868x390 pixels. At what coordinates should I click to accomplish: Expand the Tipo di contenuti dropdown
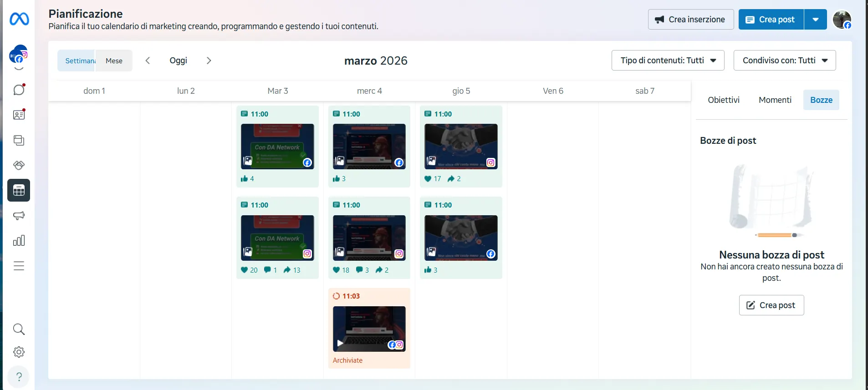click(668, 61)
